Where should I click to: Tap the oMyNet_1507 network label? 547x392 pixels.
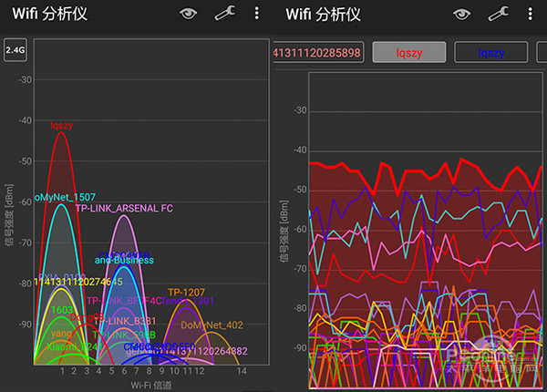[65, 198]
